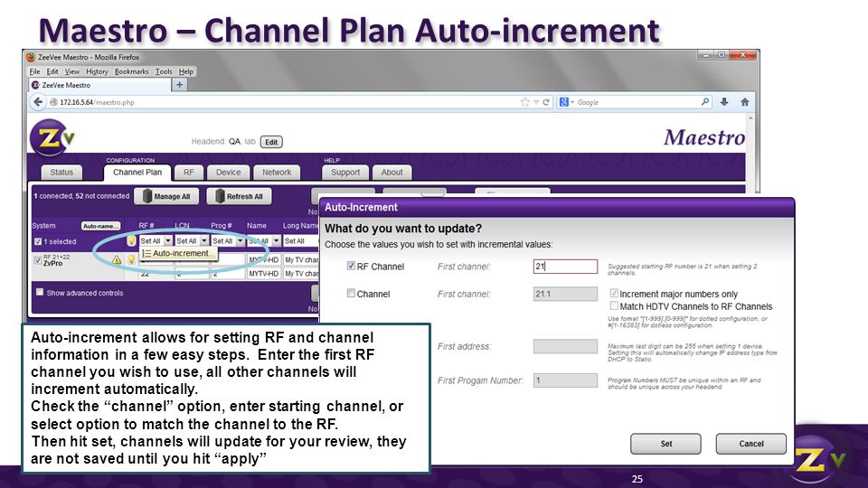Image resolution: width=868 pixels, height=488 pixels.
Task: Open the Help menu
Action: click(x=186, y=71)
